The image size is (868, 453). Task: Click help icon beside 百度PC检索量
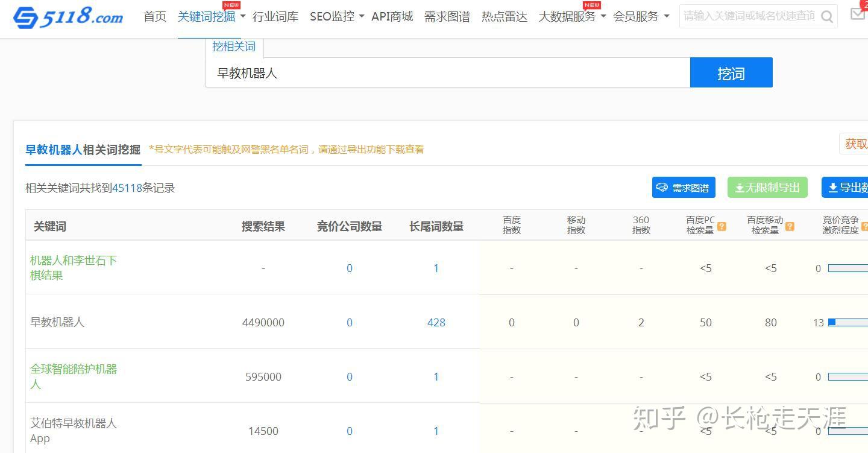tap(722, 227)
